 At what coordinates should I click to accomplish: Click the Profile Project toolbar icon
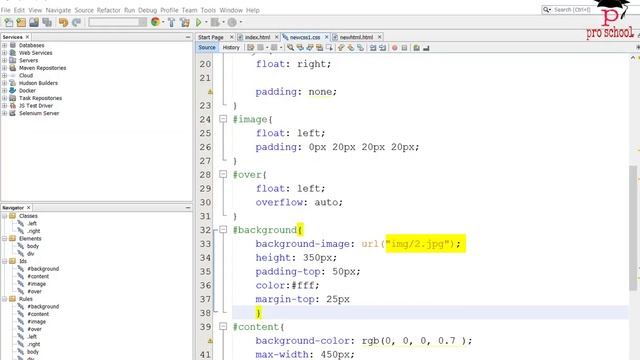pyautogui.click(x=232, y=22)
